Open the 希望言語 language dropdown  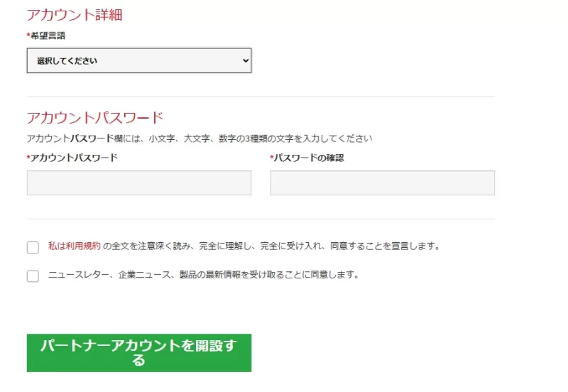138,61
